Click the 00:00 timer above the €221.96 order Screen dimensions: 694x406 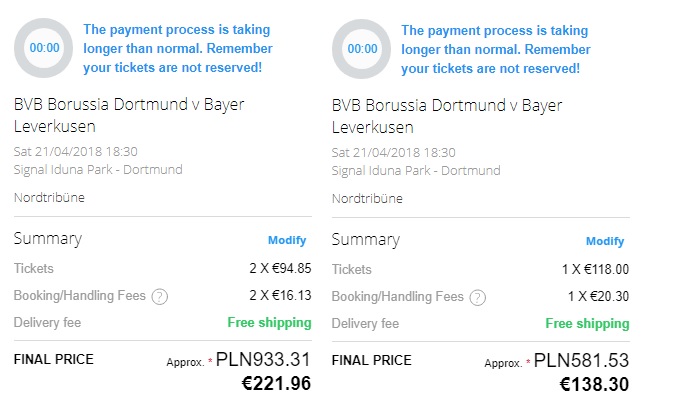coord(44,47)
